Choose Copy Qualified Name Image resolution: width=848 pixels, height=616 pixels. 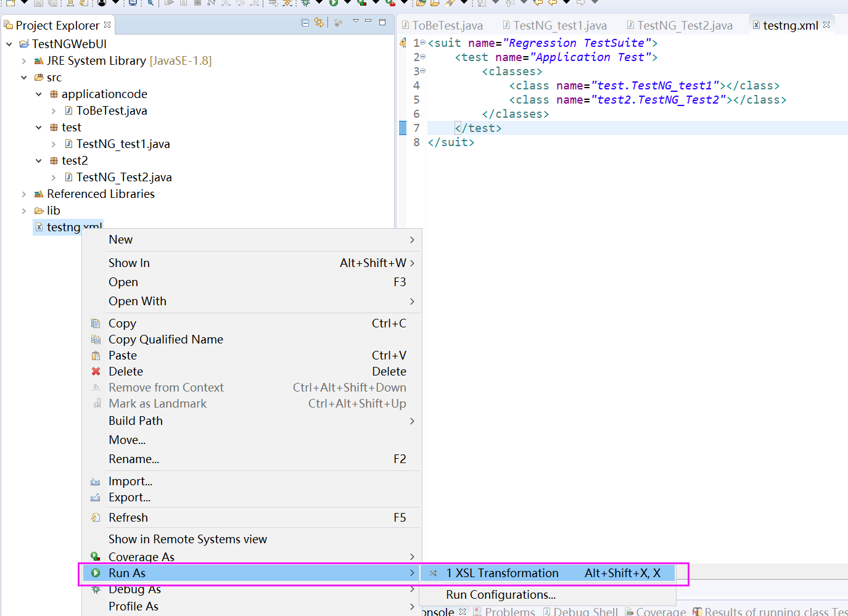coord(252,340)
